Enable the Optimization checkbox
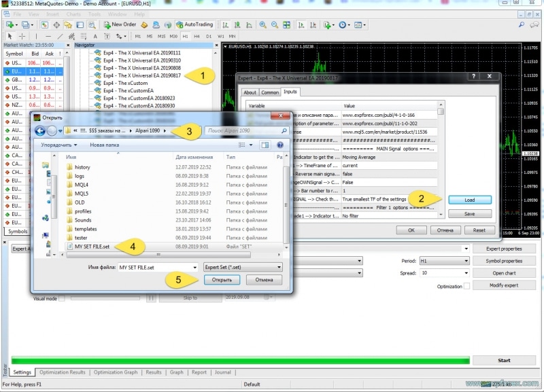The width and height of the screenshot is (544, 392). pos(466,286)
